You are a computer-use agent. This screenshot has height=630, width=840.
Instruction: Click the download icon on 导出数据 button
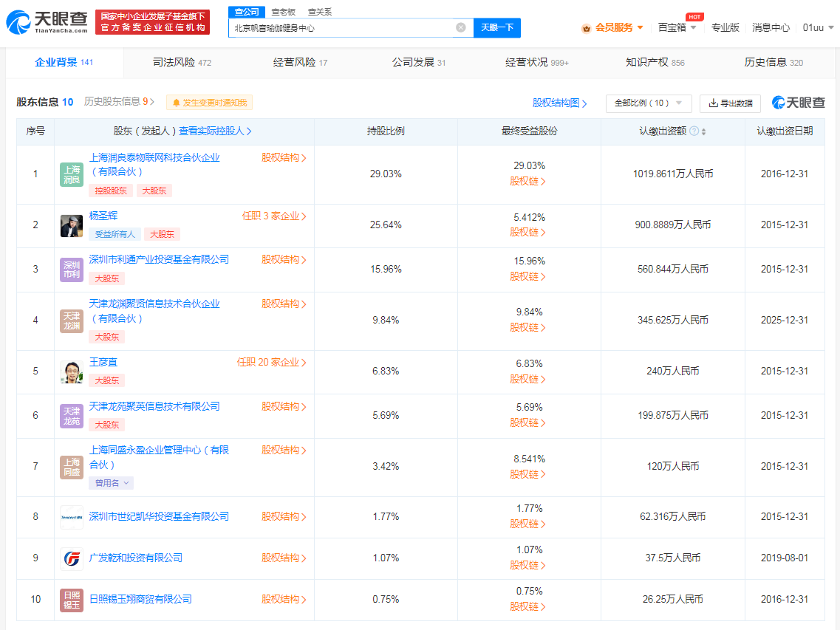click(713, 103)
